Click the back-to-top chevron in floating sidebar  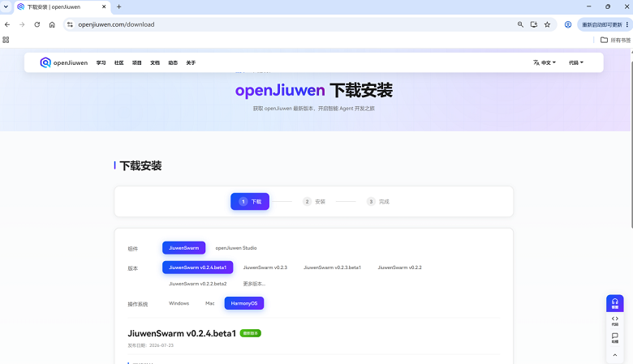(615, 355)
